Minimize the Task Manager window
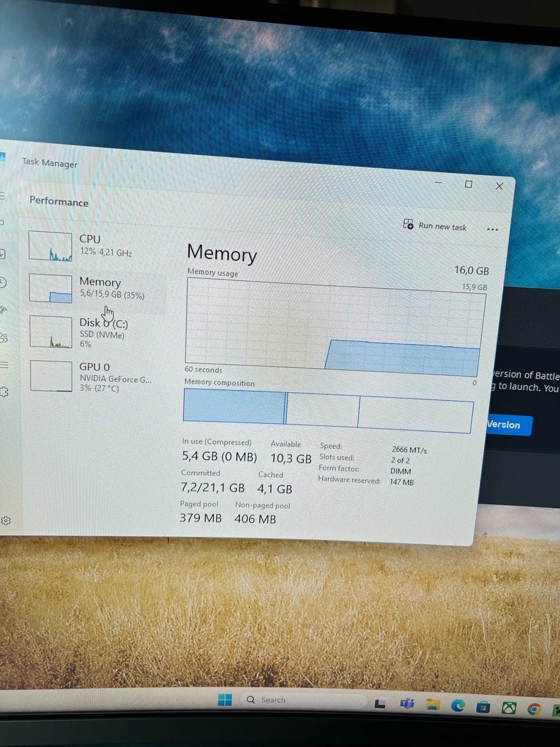This screenshot has width=560, height=747. click(439, 182)
